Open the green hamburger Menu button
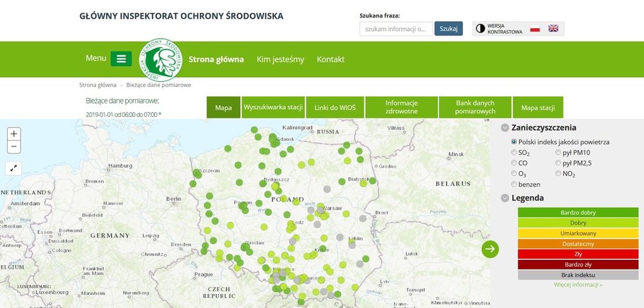Screen dimensions: 644x308 pos(121,59)
